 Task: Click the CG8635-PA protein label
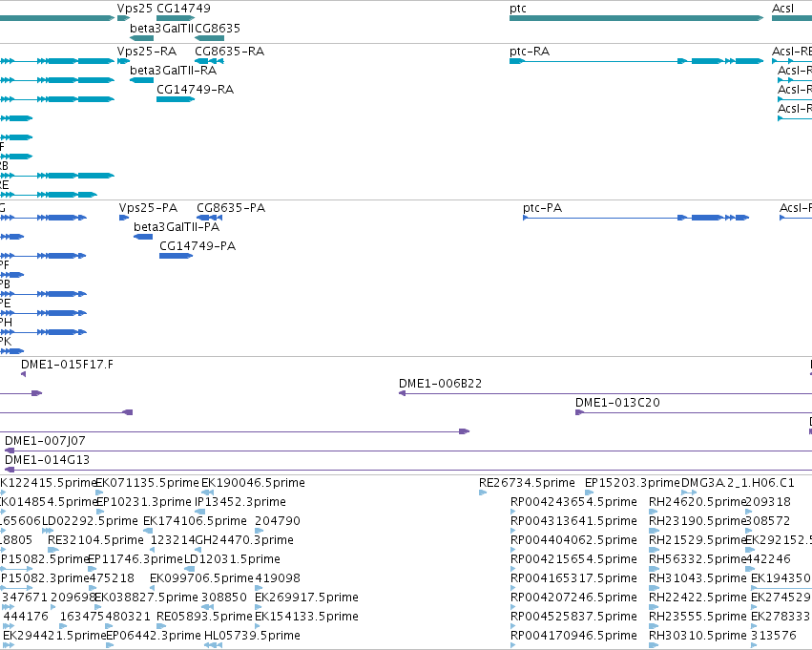tap(231, 208)
